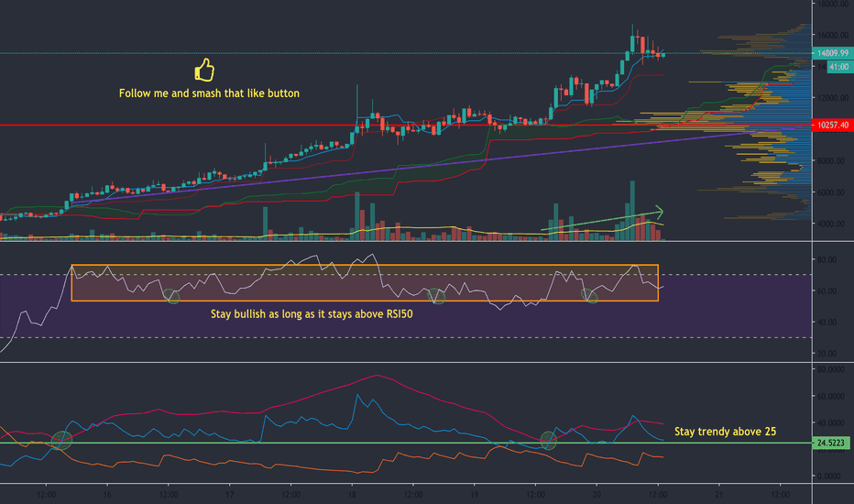Click the ADX axis 0.0000 label
Viewport: 854px width, 504px height.
830,476
